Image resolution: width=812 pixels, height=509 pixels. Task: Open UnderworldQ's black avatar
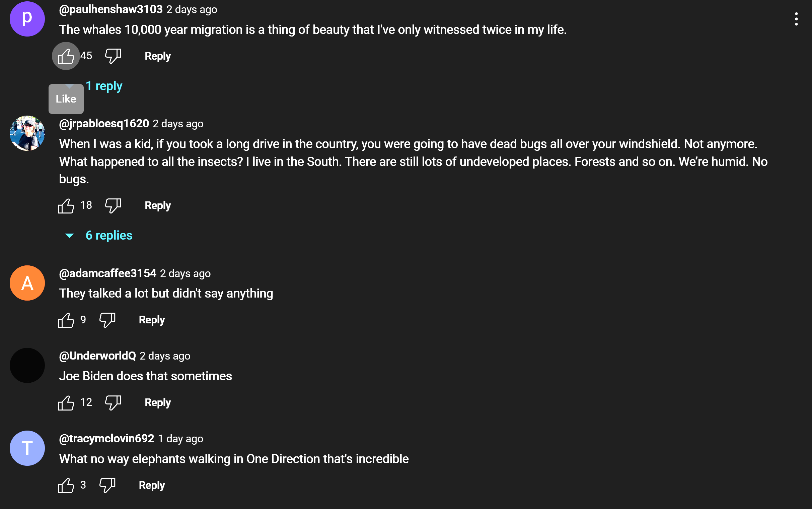coord(27,365)
